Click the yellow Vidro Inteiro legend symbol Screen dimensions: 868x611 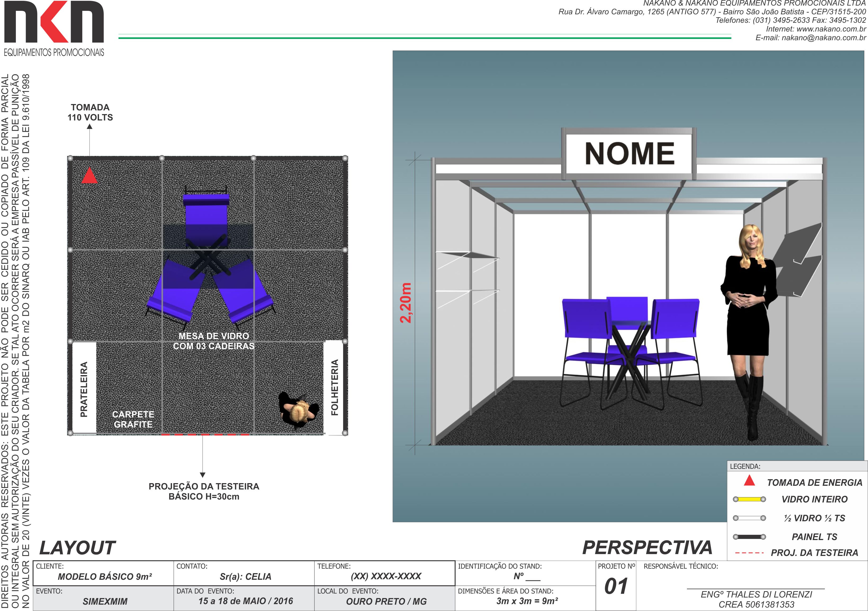(x=749, y=499)
